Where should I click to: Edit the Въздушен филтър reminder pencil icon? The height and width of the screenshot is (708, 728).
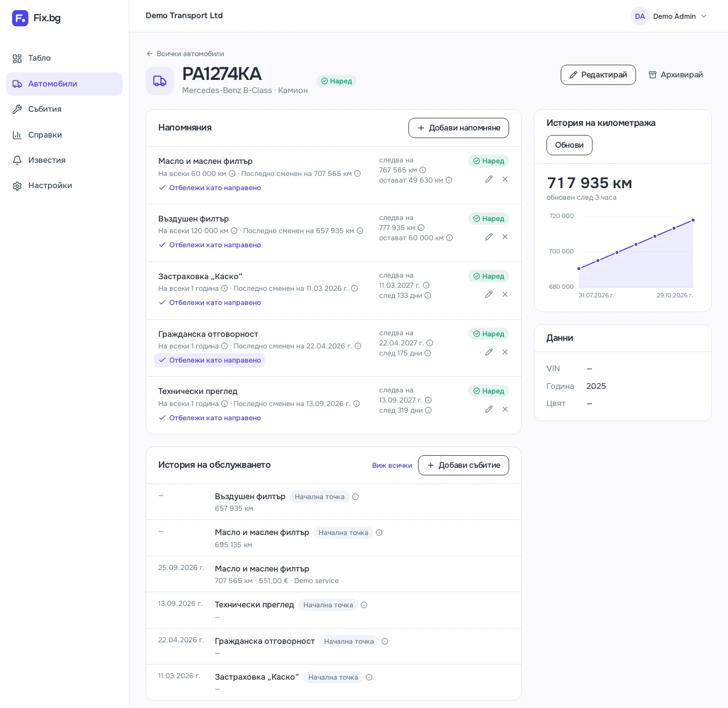click(489, 237)
